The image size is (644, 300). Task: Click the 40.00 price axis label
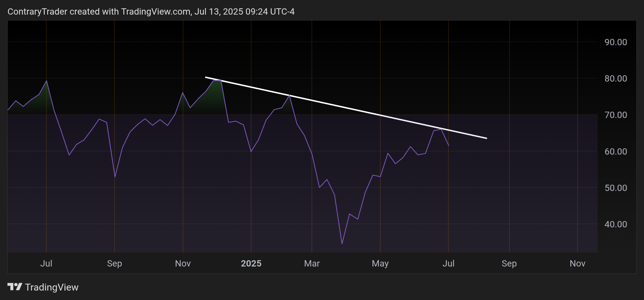tap(616, 224)
